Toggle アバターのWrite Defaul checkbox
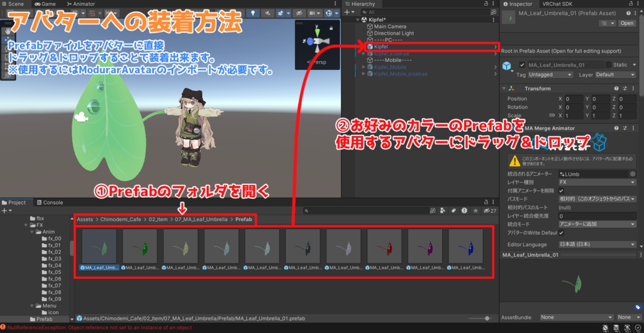 pyautogui.click(x=562, y=233)
